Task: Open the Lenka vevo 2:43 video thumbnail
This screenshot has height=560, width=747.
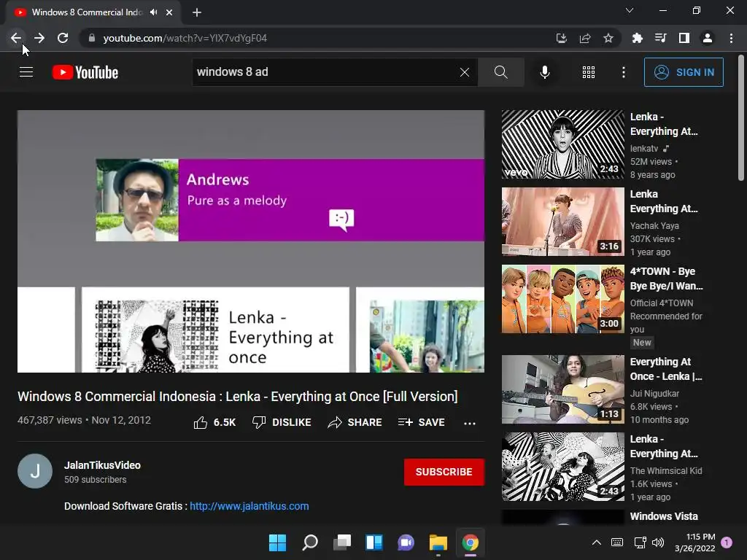Action: [x=562, y=144]
